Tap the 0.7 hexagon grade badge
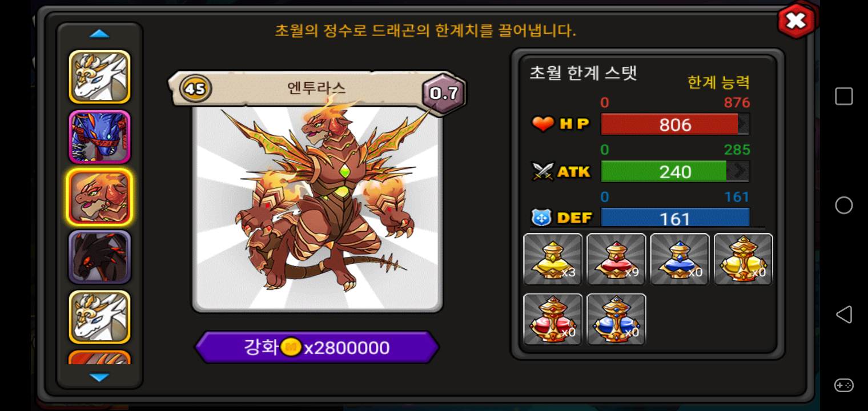 pyautogui.click(x=444, y=93)
